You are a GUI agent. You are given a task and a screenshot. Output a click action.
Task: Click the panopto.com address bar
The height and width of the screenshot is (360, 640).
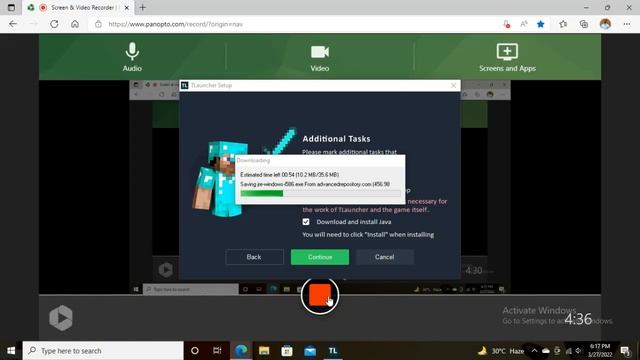[x=176, y=24]
